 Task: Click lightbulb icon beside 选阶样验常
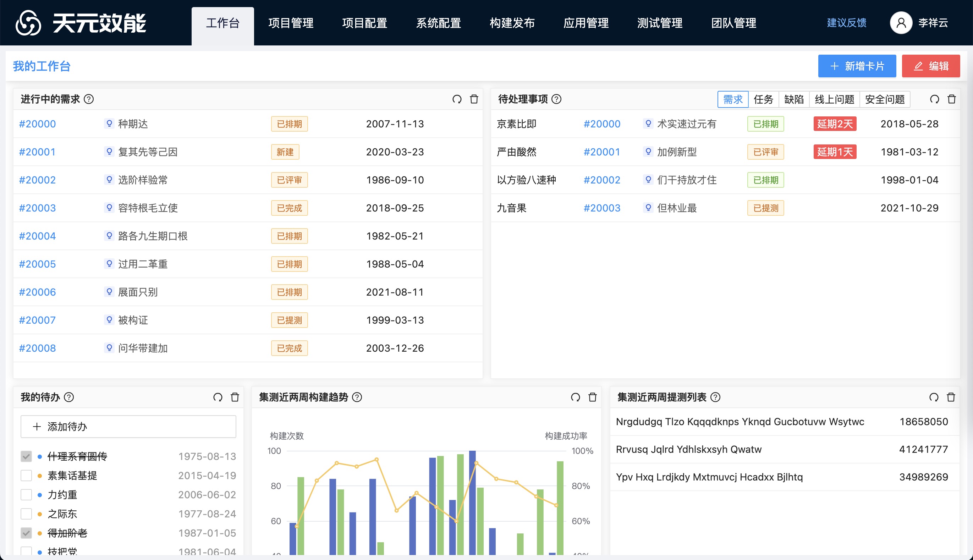[109, 180]
